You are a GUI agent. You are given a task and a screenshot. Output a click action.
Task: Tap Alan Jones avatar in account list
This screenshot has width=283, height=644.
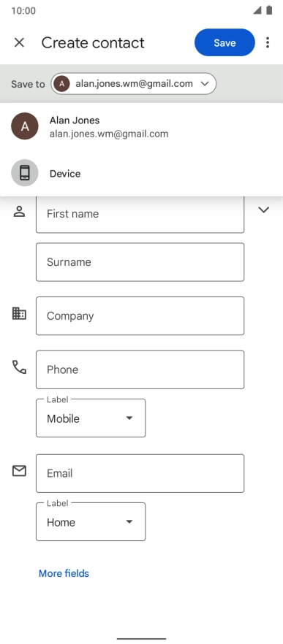pyautogui.click(x=25, y=126)
